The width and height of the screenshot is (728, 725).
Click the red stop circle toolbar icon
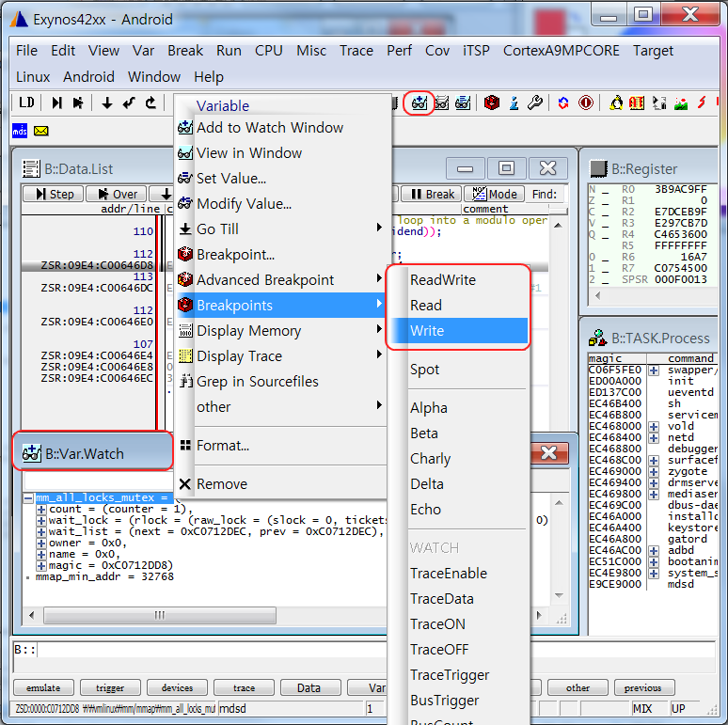point(586,102)
